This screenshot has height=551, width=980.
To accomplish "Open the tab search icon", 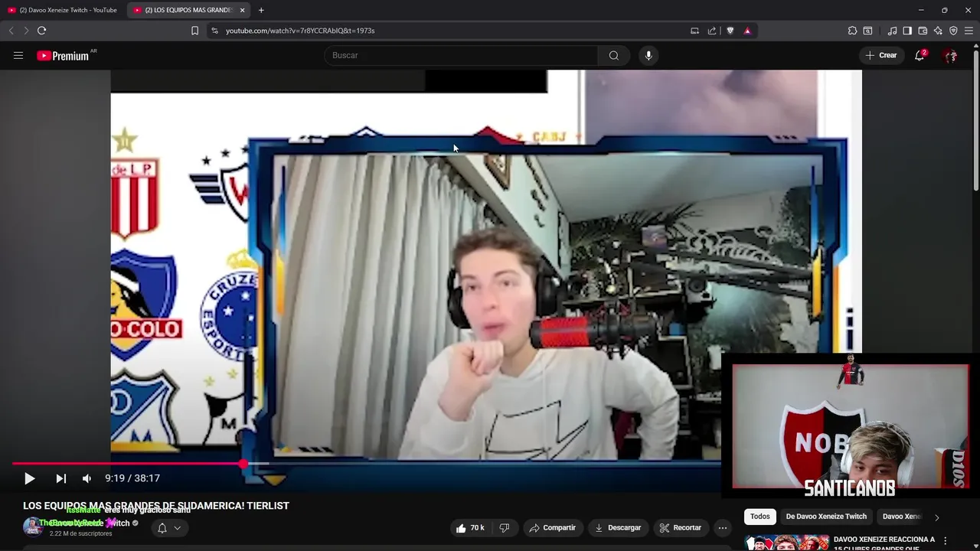I will pyautogui.click(x=867, y=31).
